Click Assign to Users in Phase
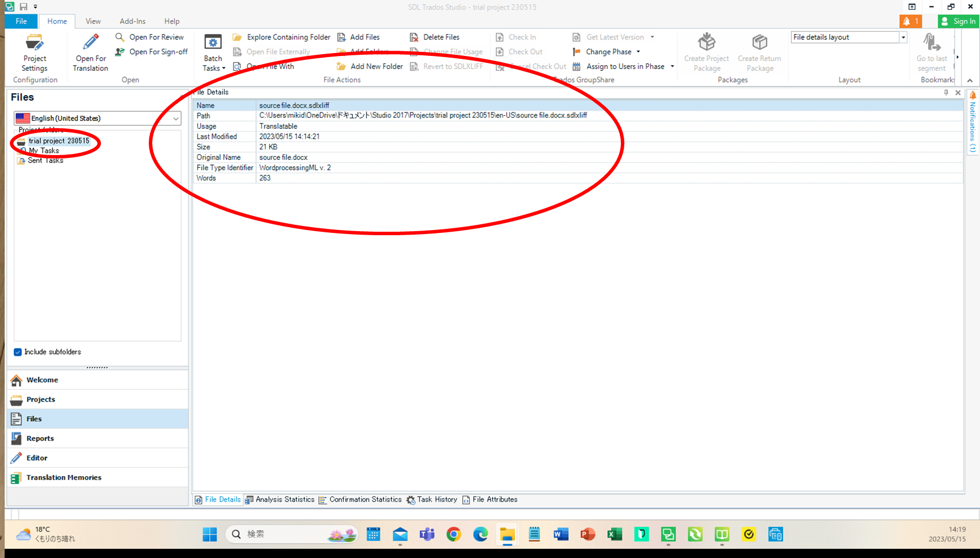 tap(619, 66)
